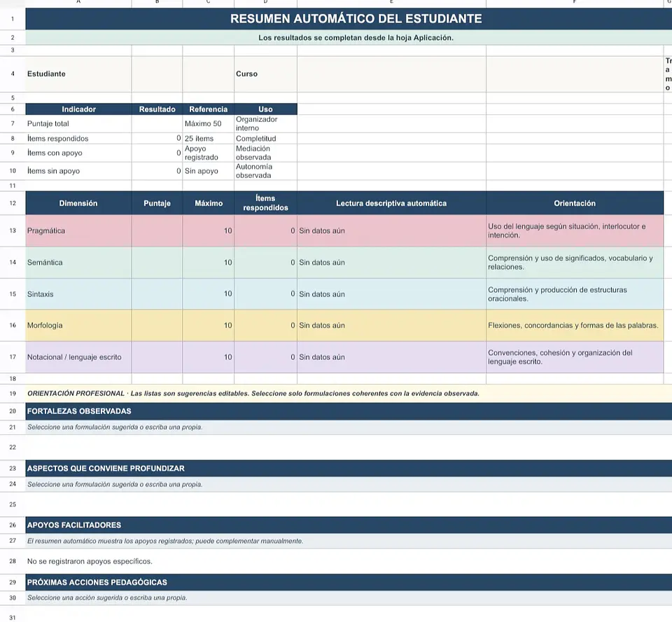This screenshot has height=622, width=672.
Task: Click the 'Indicador' table header
Action: click(x=78, y=109)
